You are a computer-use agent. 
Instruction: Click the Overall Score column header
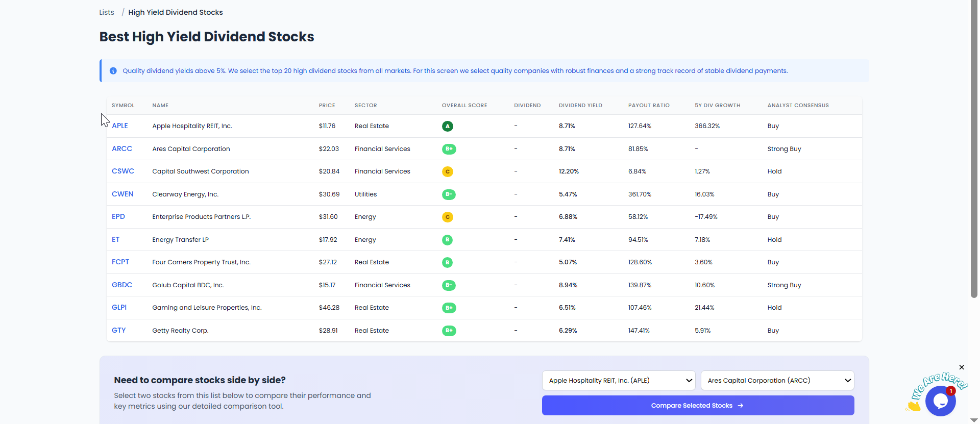(464, 106)
